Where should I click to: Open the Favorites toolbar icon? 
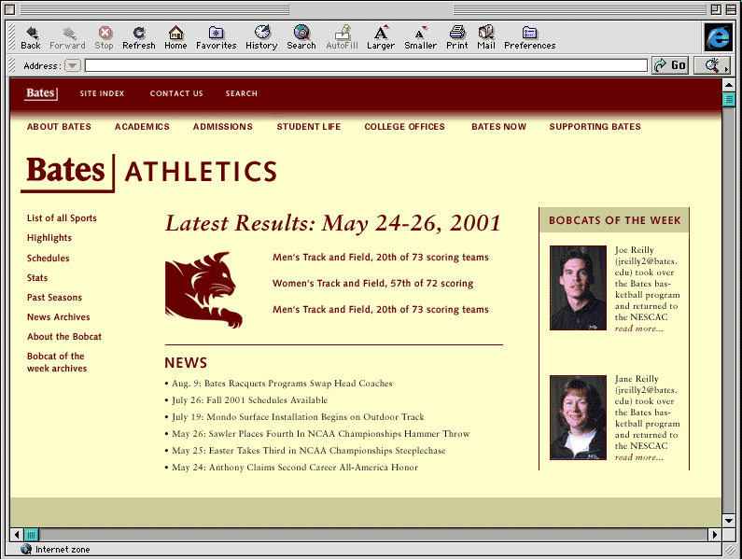point(217,38)
